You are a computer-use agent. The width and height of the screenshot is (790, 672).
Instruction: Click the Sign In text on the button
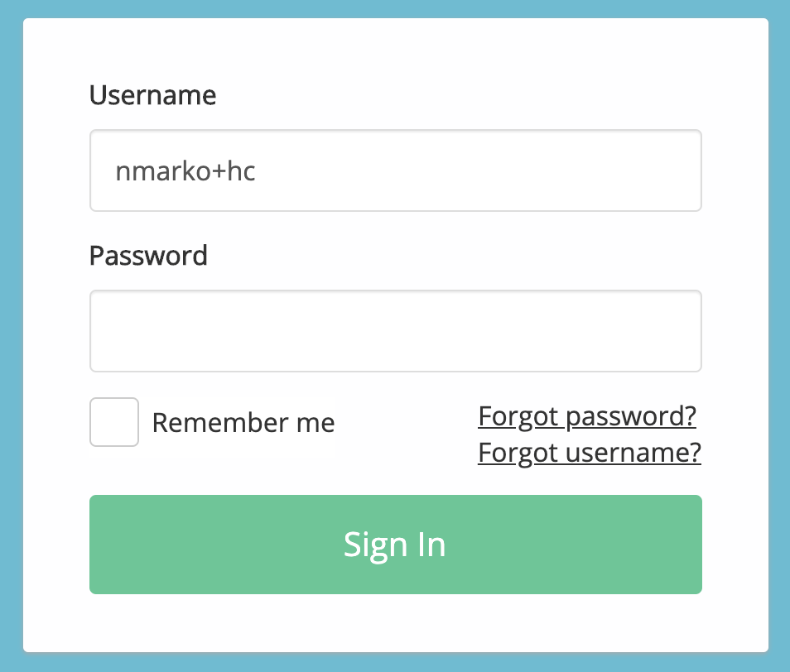(x=395, y=545)
